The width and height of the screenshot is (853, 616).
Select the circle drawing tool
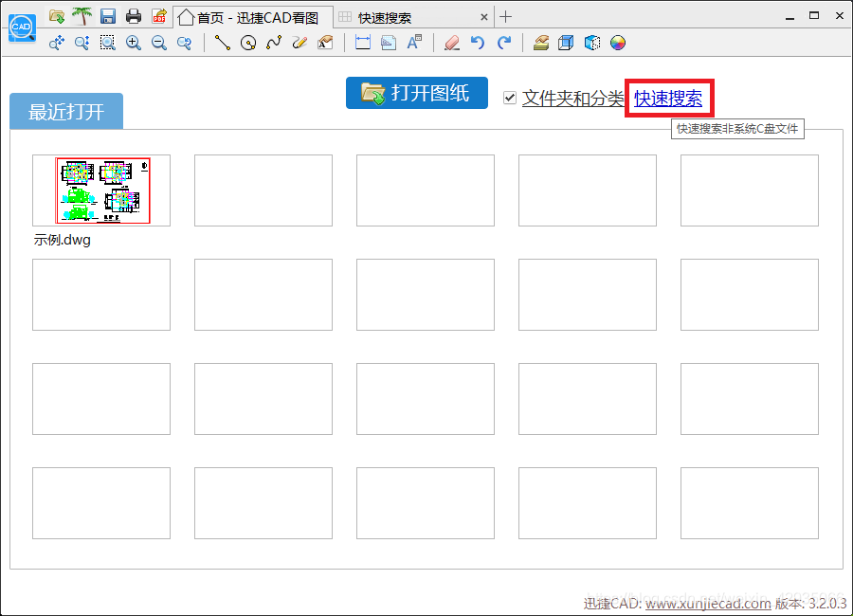pyautogui.click(x=248, y=43)
